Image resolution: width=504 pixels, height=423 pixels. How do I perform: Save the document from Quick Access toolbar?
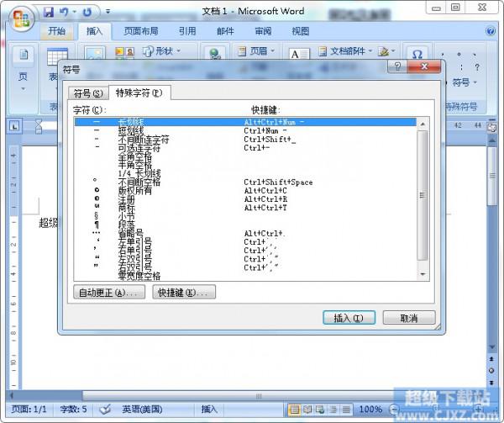point(49,13)
